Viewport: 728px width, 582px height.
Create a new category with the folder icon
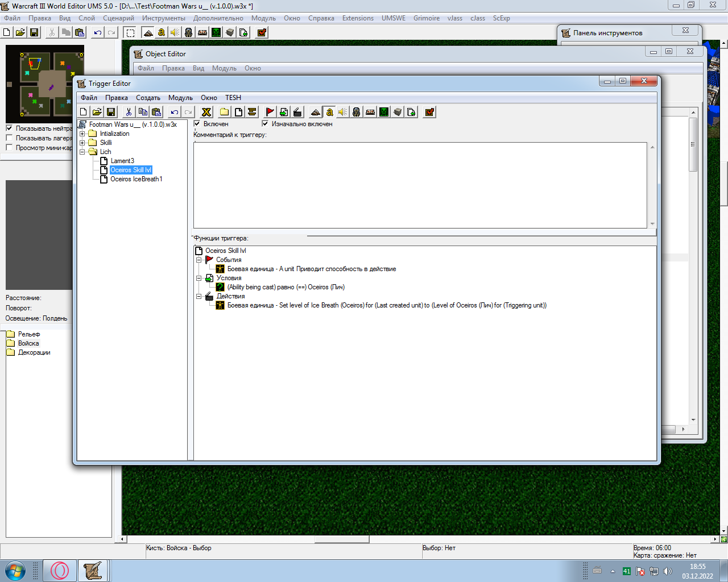point(225,112)
